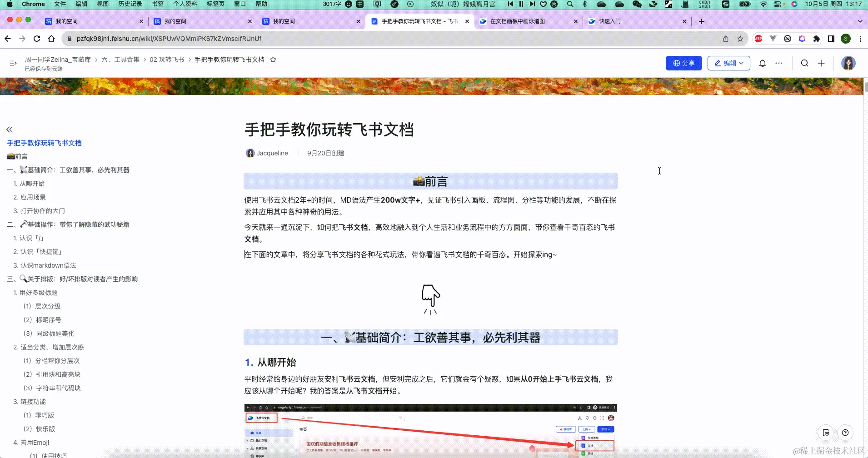Open the Chrome profile avatar S
Viewport: 868px width, 458px height.
point(846,39)
